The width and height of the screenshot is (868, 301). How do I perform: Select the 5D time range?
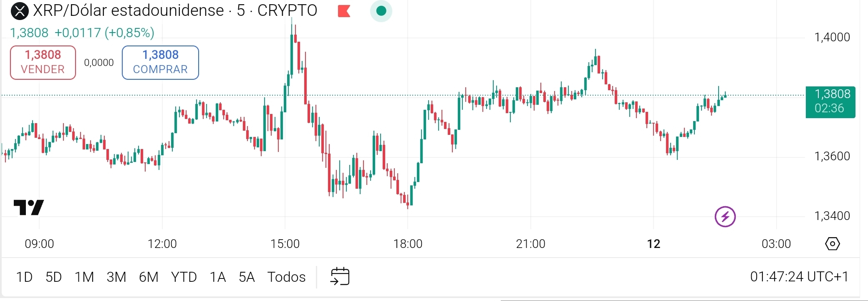tap(53, 277)
